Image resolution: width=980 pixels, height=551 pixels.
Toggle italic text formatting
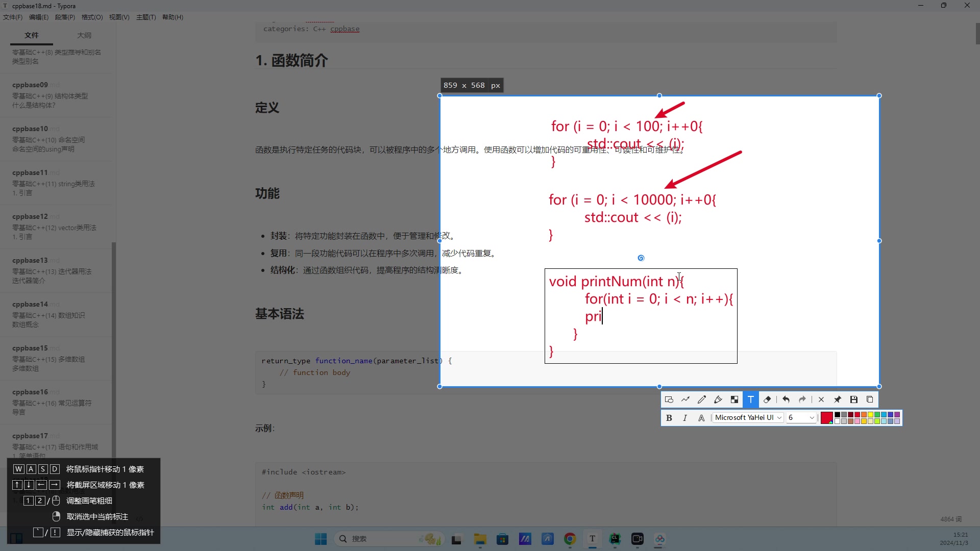[685, 418]
